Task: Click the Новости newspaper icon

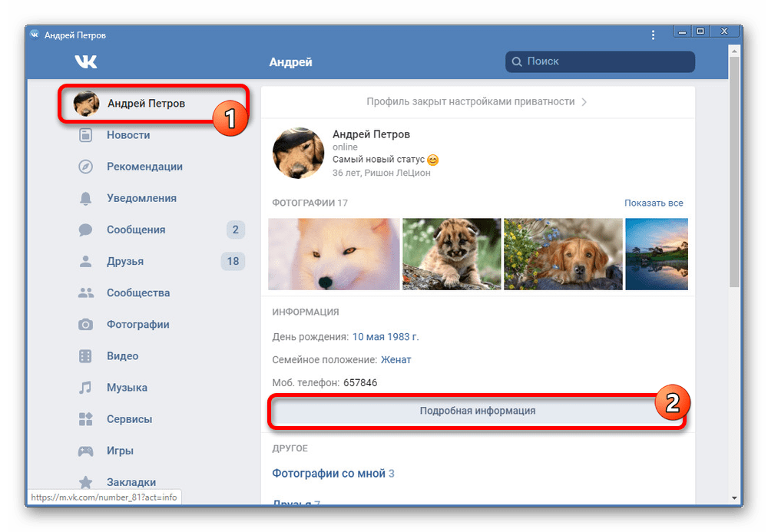Action: [85, 135]
